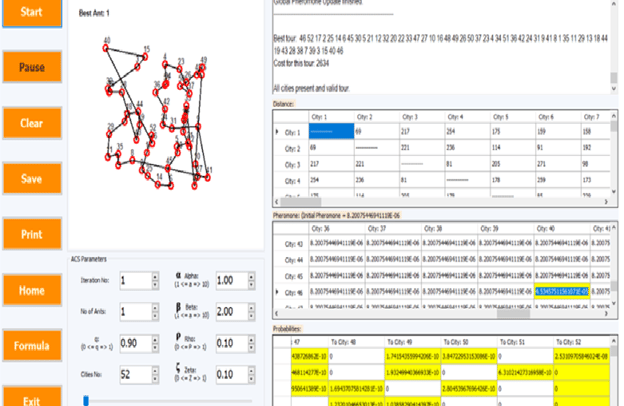This screenshot has height=406, width=624.
Task: Decrease Zeta with down spinner arrow
Action: coord(252,379)
